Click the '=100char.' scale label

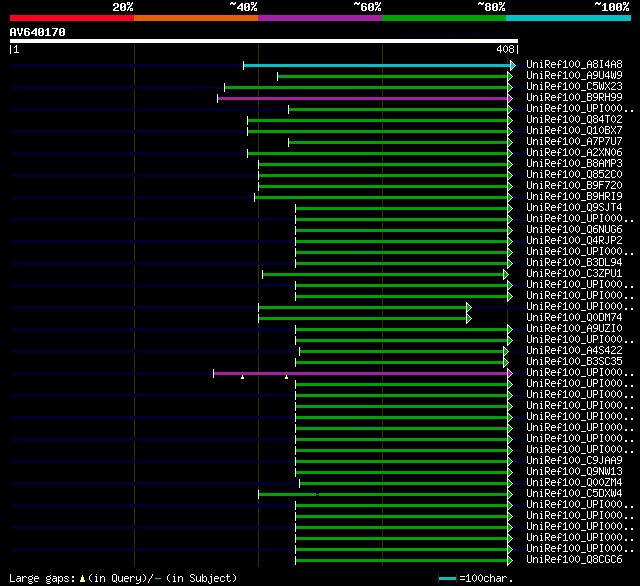(x=486, y=578)
